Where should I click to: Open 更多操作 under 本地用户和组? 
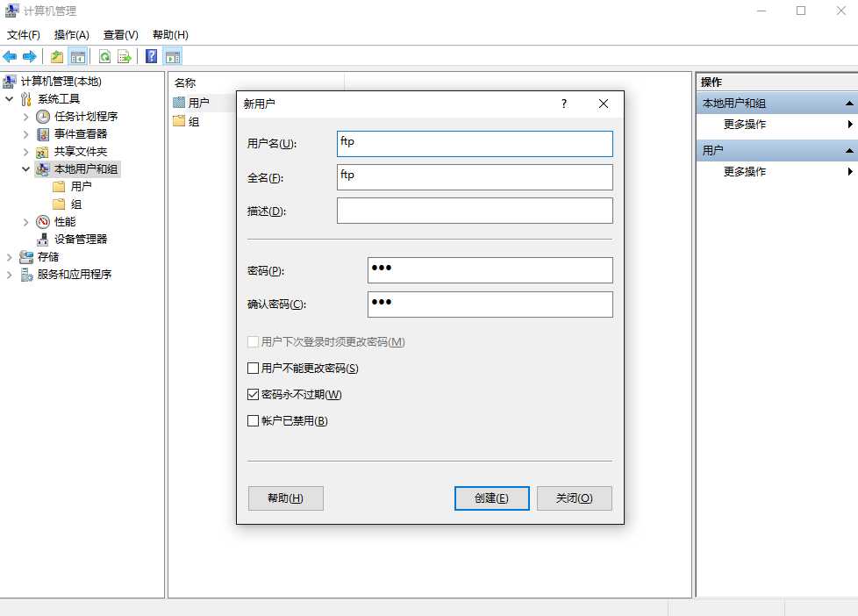(x=745, y=125)
